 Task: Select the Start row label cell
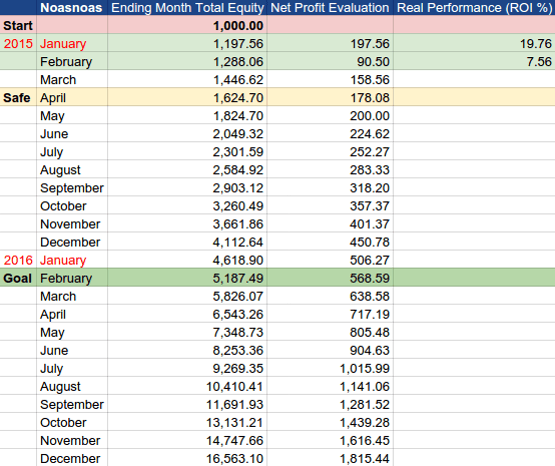tap(18, 25)
